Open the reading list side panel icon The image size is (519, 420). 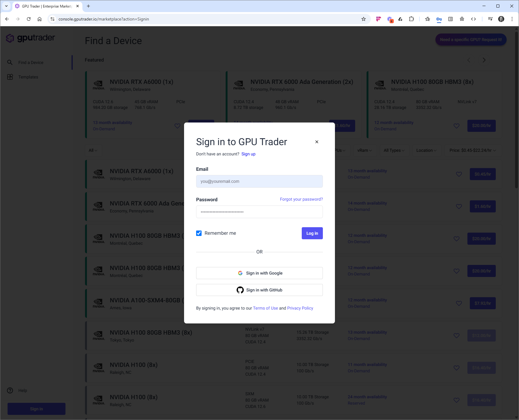(x=451, y=19)
